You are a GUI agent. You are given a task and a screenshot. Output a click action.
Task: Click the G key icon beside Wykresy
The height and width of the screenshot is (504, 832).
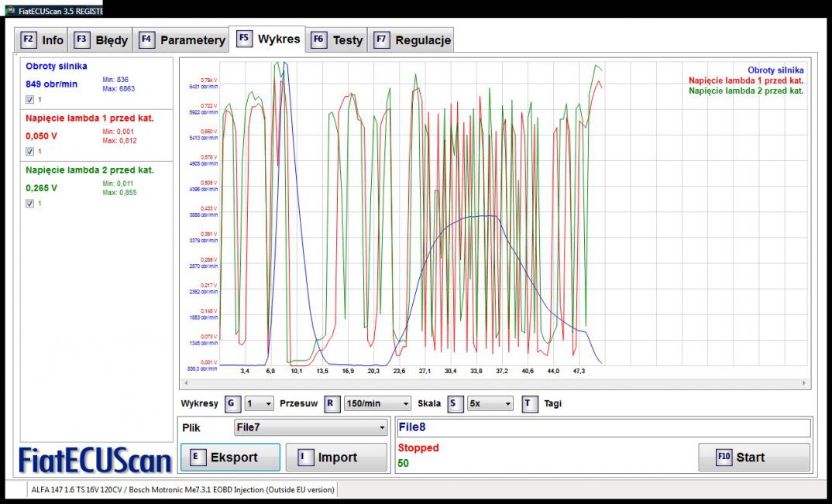click(x=231, y=403)
